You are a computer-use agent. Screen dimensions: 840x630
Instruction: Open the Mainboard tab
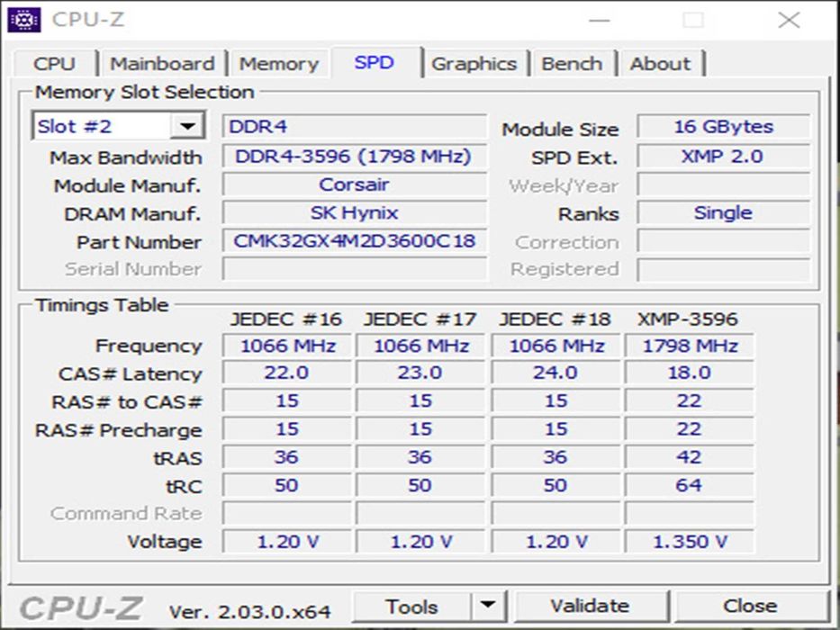pyautogui.click(x=162, y=64)
